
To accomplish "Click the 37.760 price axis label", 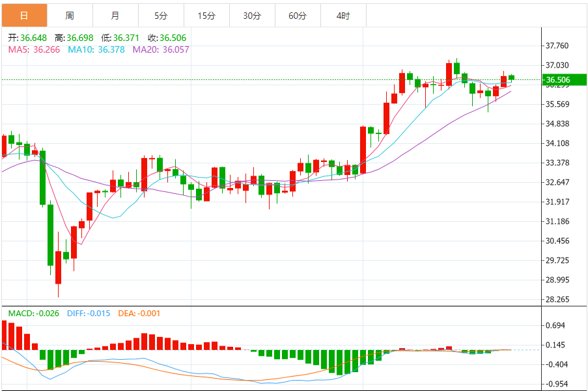I will click(x=557, y=46).
